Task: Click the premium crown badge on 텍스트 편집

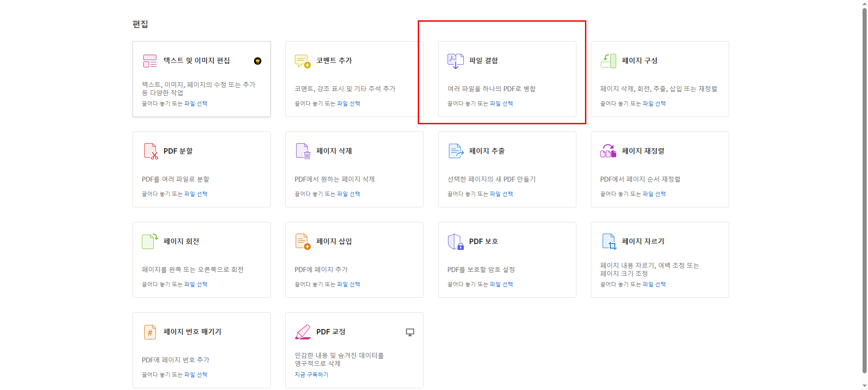Action: [258, 61]
